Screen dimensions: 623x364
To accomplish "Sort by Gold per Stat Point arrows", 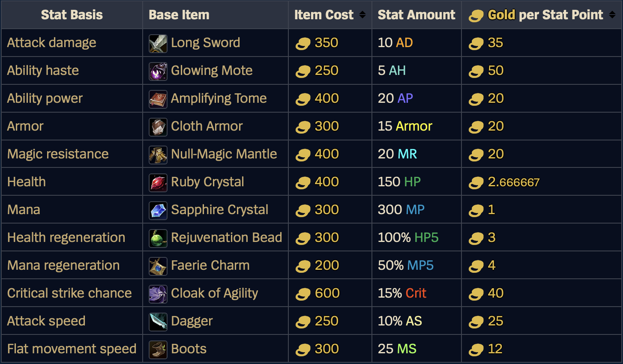I will click(612, 15).
